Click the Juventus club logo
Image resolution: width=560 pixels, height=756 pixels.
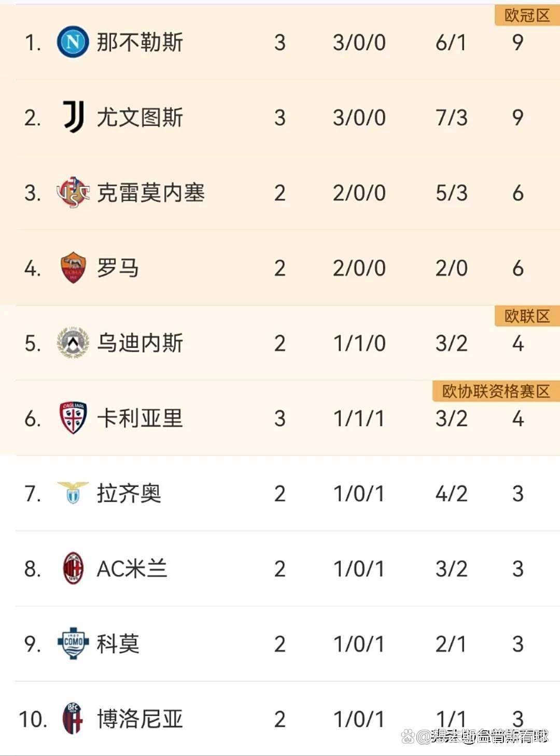click(73, 117)
